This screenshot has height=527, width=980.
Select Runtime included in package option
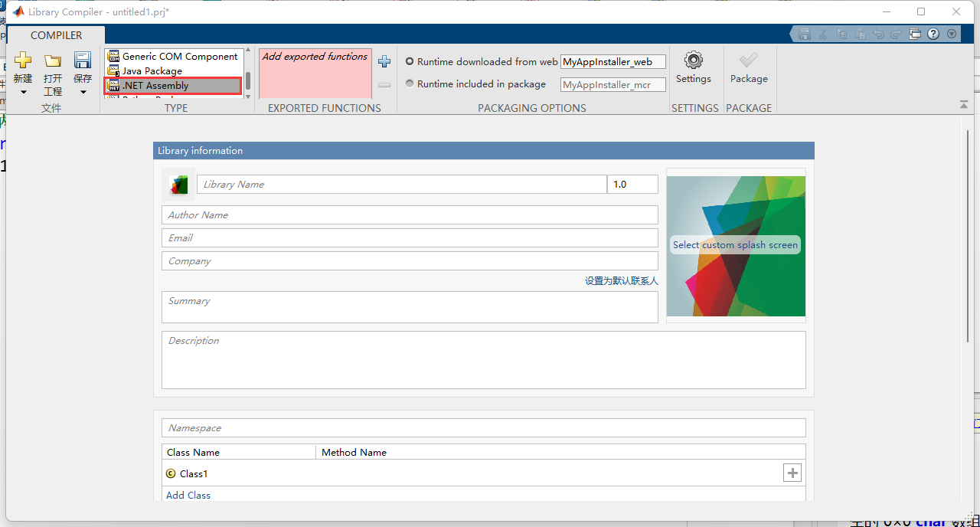(410, 84)
